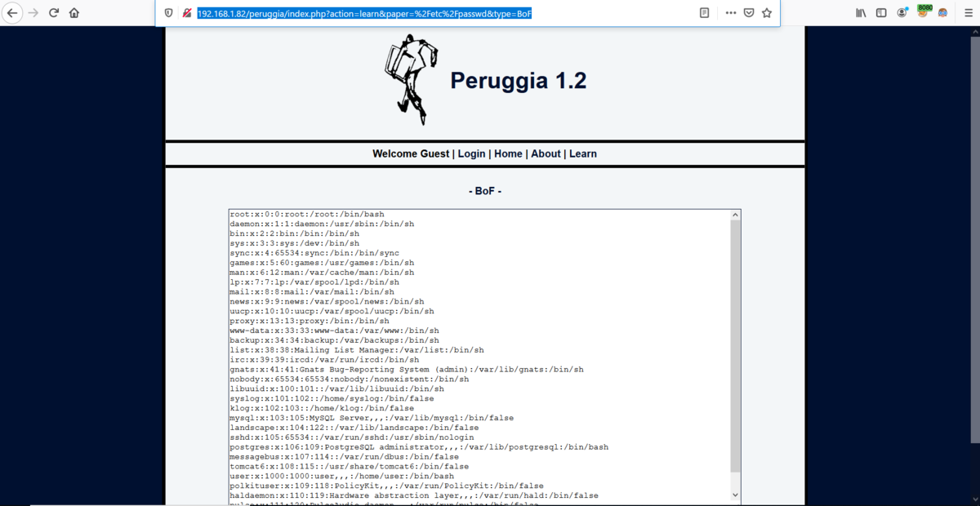980x506 pixels.
Task: Show insecure connection padlock info
Action: click(x=187, y=13)
